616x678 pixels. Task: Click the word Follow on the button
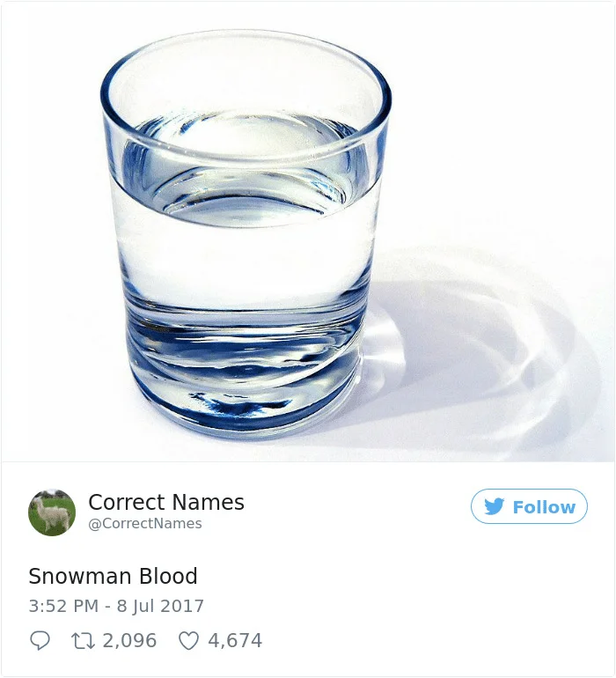pos(544,507)
